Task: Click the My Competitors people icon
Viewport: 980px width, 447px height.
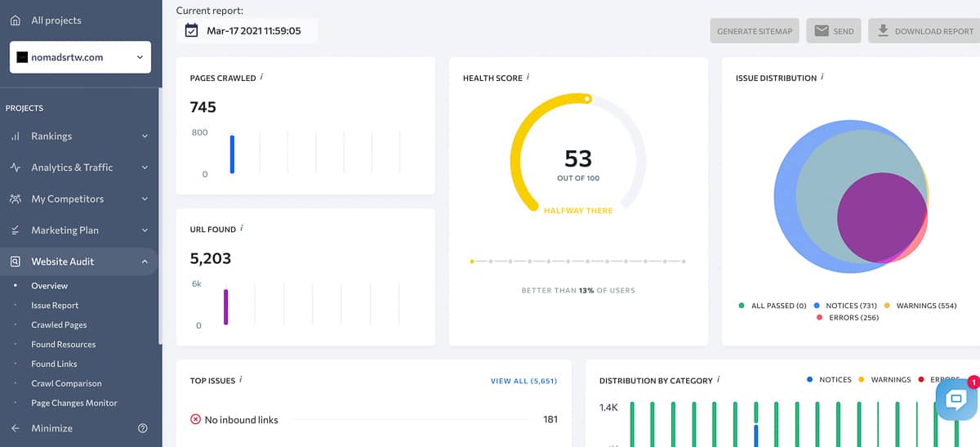Action: [x=15, y=199]
